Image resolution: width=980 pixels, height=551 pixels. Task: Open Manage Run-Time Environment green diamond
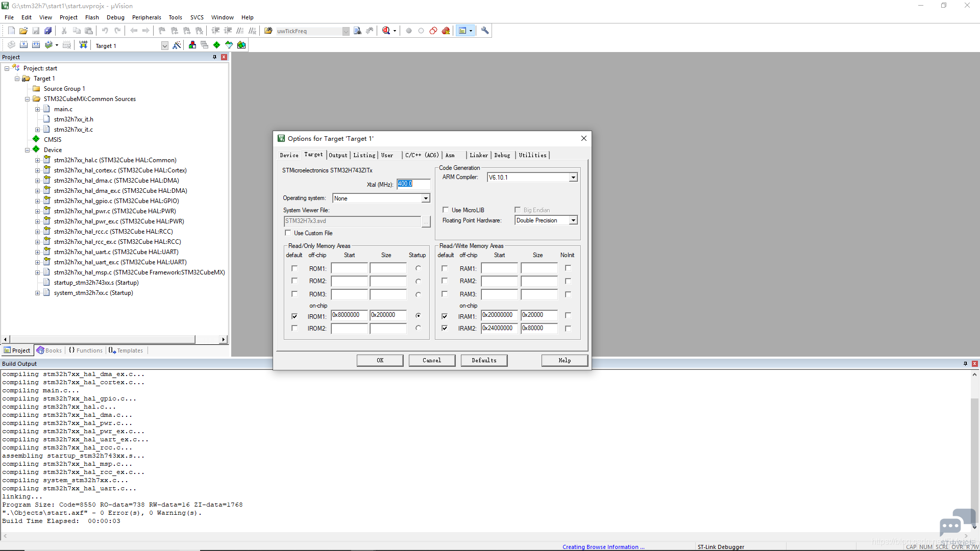point(216,45)
